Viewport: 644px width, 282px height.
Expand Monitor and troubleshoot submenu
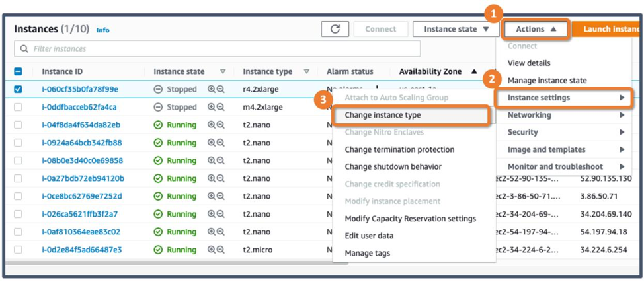click(x=564, y=166)
